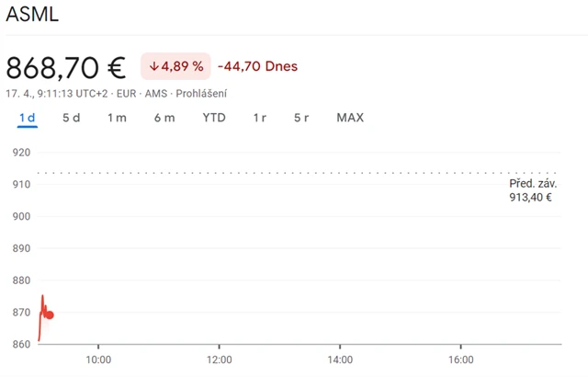Click the red current price dot on chart
Screen dimensions: 588x377
50,315
